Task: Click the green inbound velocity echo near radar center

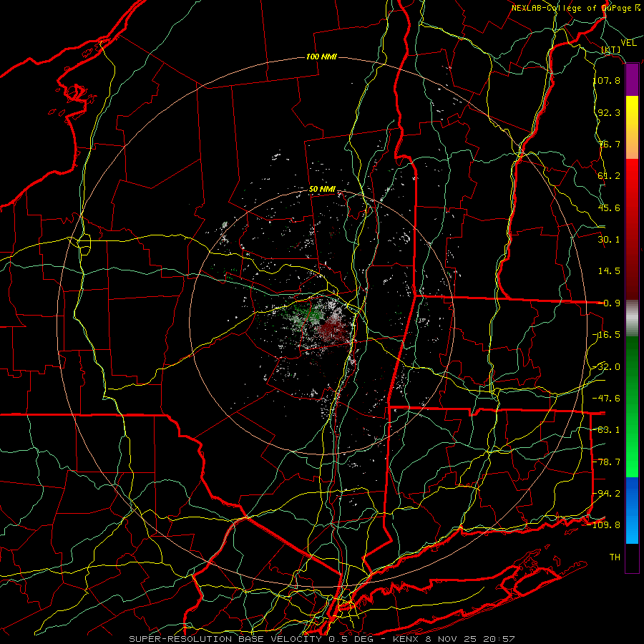Action: point(313,314)
